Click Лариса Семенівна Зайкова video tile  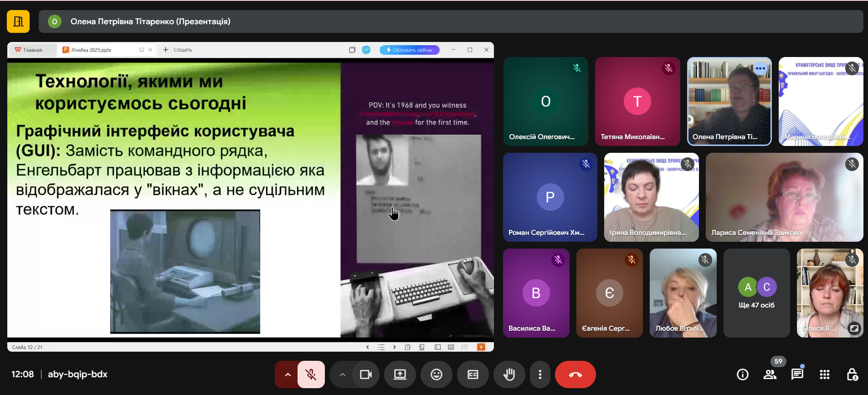pos(784,197)
